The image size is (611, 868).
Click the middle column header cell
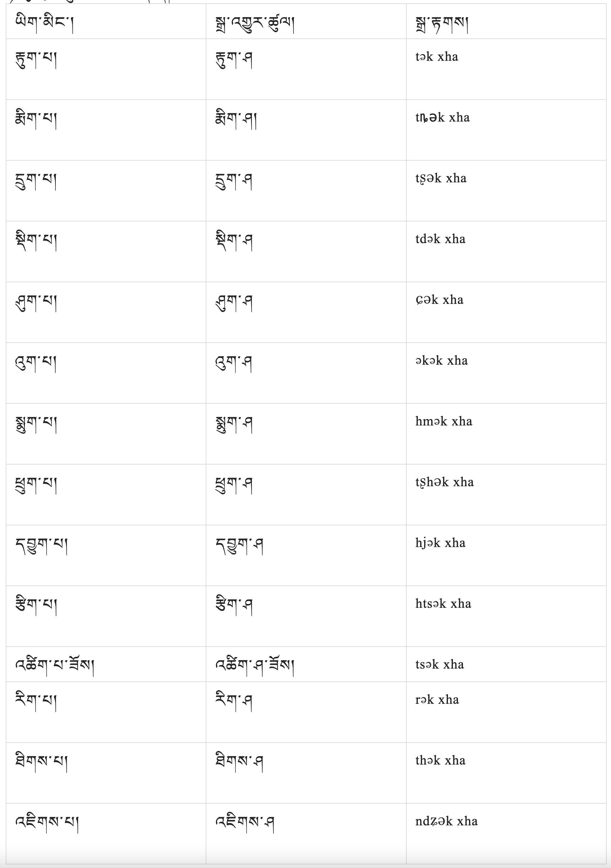pyautogui.click(x=306, y=21)
